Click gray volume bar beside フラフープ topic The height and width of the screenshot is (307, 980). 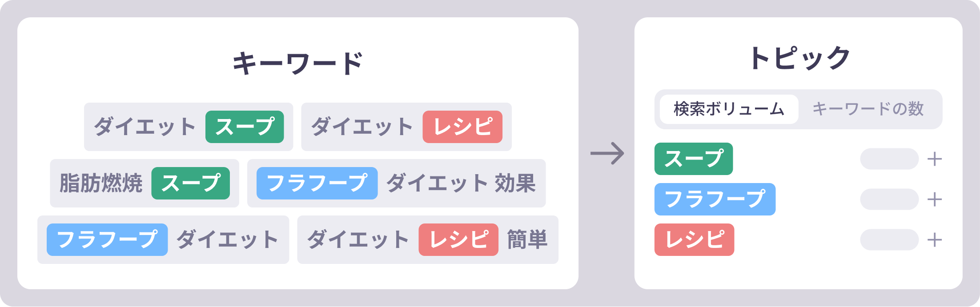(889, 199)
